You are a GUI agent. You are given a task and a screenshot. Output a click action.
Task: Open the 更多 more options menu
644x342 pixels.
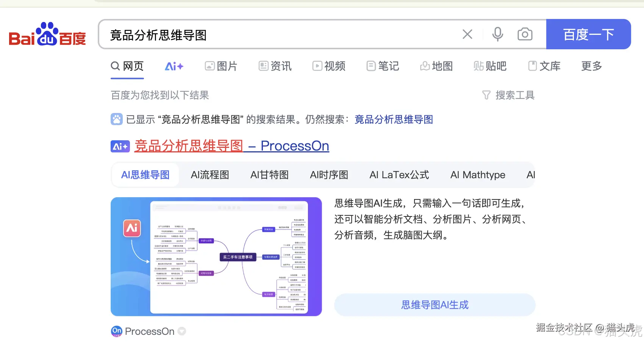pos(591,66)
